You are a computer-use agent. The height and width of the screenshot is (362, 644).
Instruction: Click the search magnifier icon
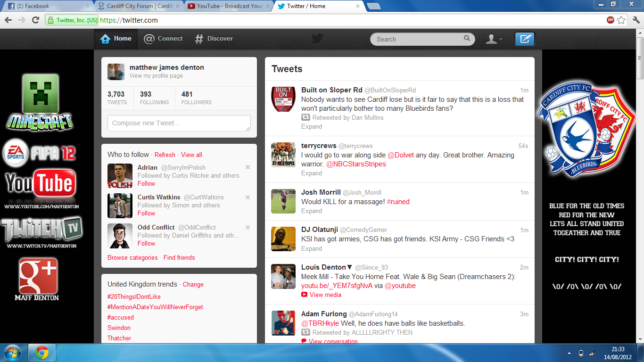click(x=467, y=39)
